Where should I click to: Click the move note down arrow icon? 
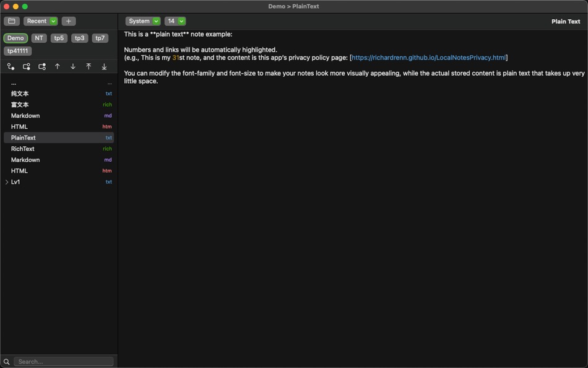72,66
